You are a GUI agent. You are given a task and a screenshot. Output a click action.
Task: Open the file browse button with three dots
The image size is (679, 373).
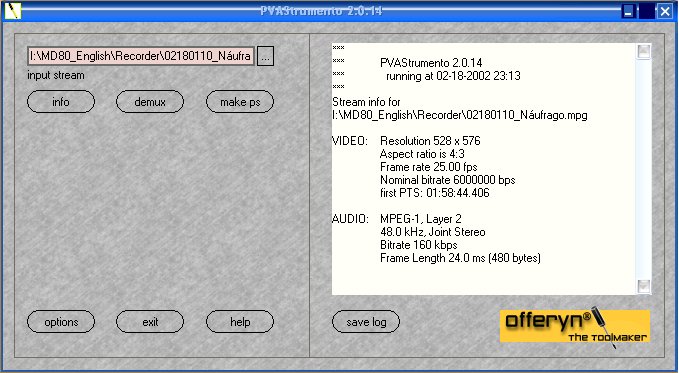coord(265,56)
